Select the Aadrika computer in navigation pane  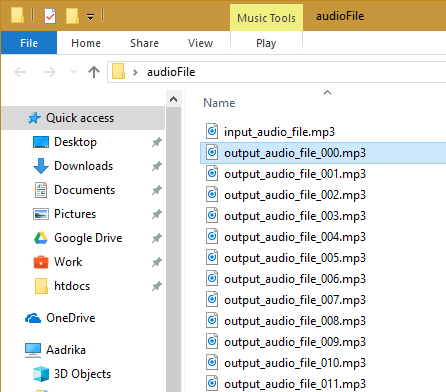click(x=66, y=350)
